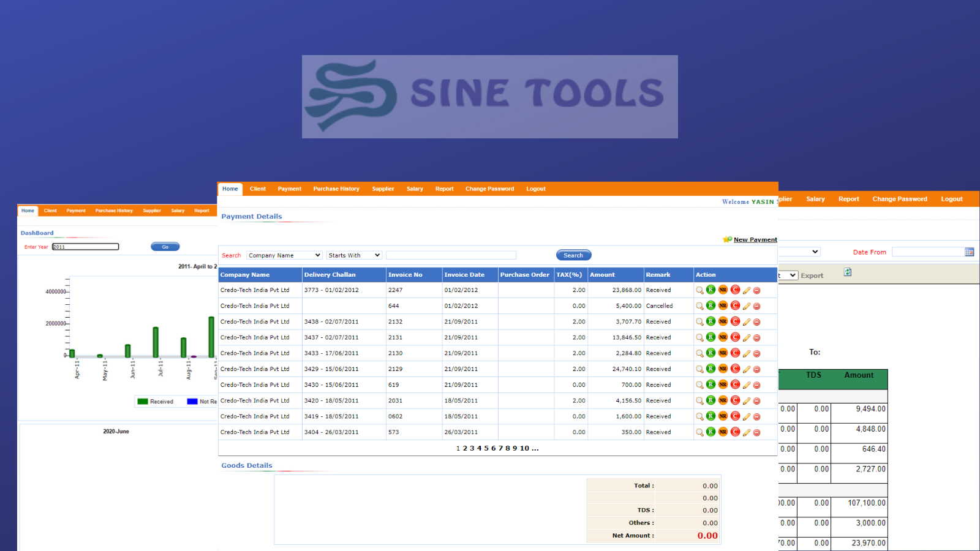Screen dimensions: 980x551
Task: Click the Date From input field
Action: click(x=929, y=252)
